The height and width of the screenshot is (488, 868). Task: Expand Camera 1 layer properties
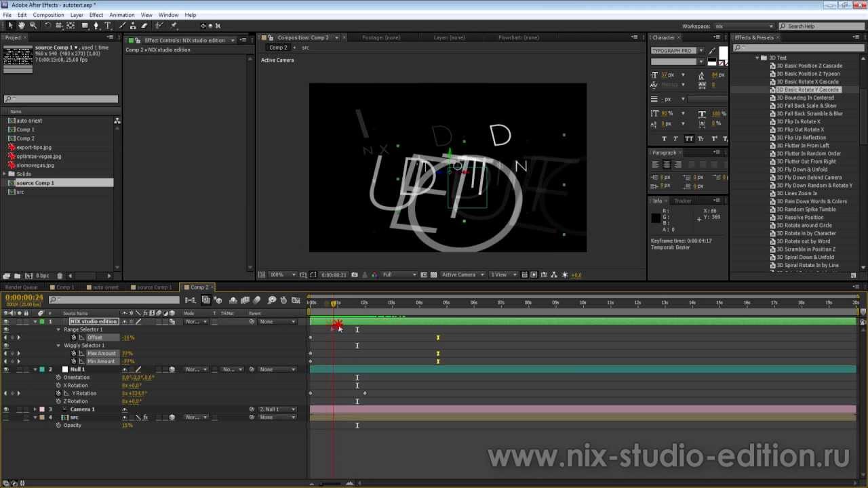tap(35, 409)
